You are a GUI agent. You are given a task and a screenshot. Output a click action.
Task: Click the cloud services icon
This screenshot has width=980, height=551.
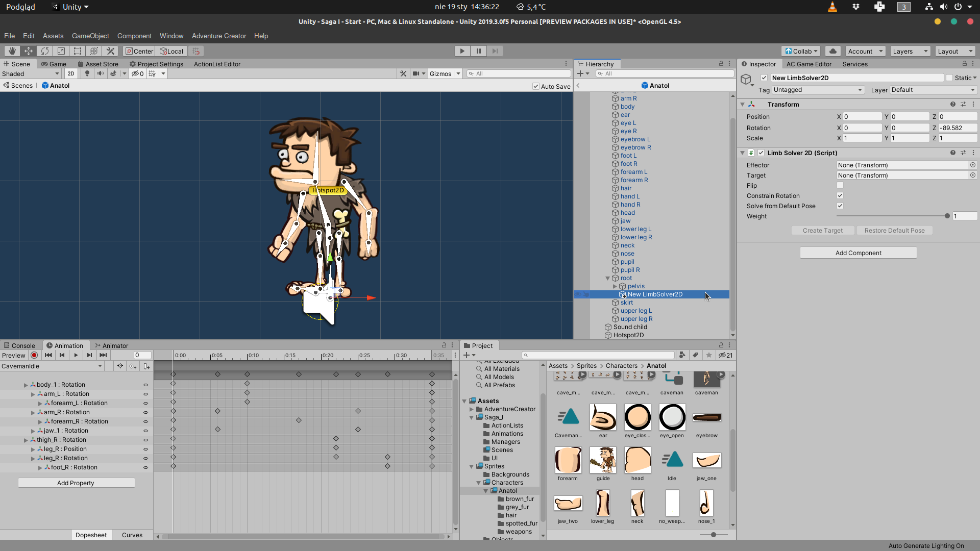(x=833, y=51)
